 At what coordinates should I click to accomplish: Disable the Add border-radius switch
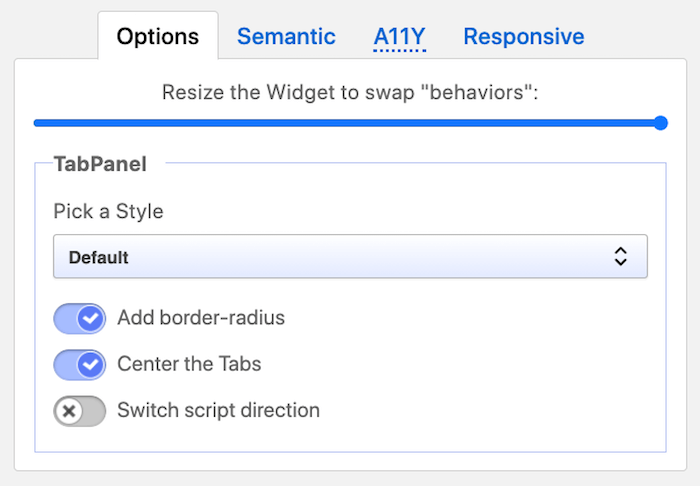(80, 319)
